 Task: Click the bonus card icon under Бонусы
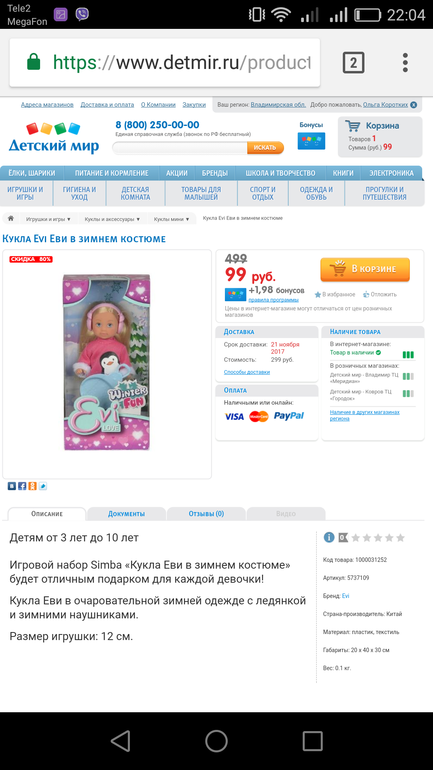coord(311,141)
